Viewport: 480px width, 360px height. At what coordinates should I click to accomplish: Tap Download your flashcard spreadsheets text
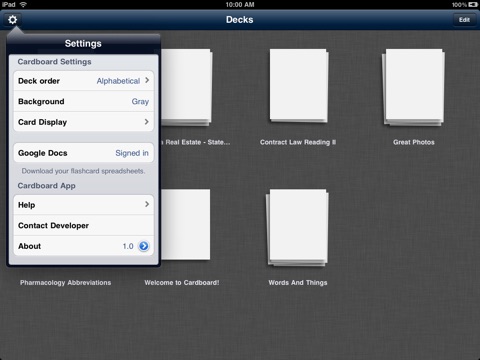[x=83, y=171]
